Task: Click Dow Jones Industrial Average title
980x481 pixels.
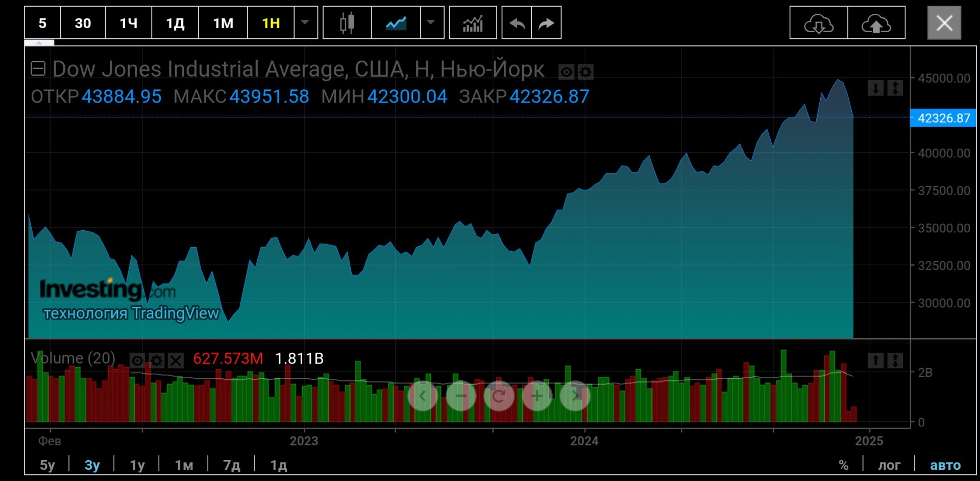Action: click(299, 69)
